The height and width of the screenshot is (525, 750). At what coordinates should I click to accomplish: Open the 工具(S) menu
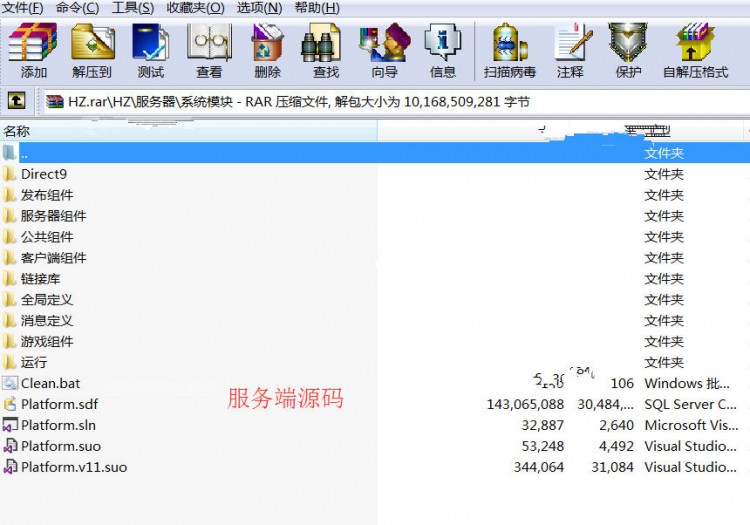pyautogui.click(x=133, y=8)
